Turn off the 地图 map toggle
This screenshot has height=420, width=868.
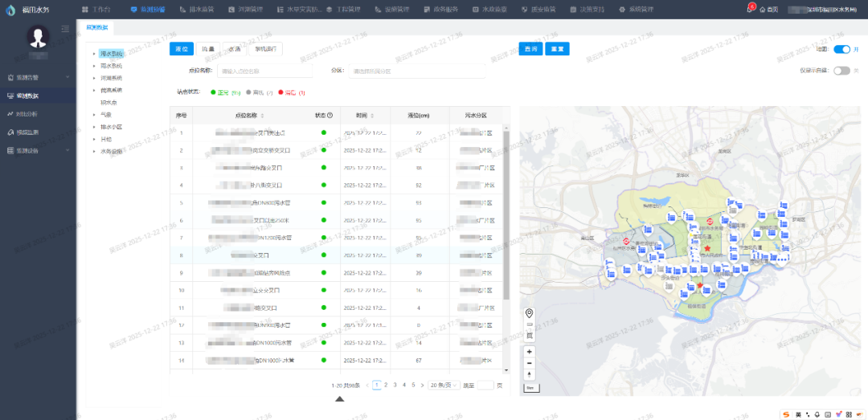tap(841, 49)
